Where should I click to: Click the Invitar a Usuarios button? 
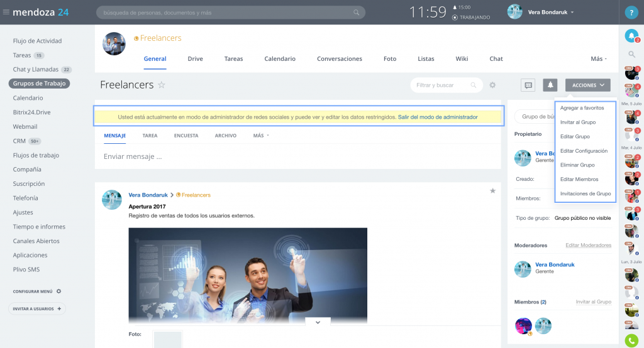coord(37,308)
